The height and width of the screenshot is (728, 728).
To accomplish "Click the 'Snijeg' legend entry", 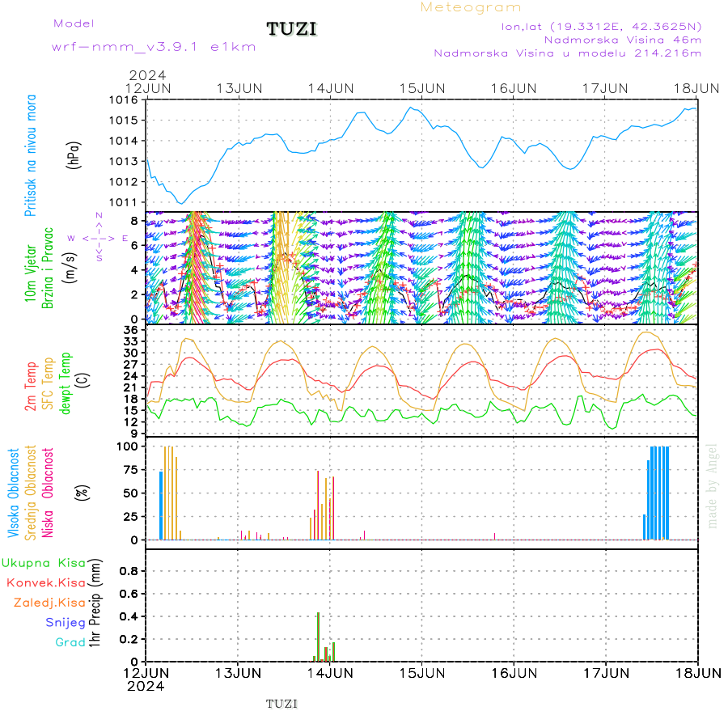I will 66,623.
